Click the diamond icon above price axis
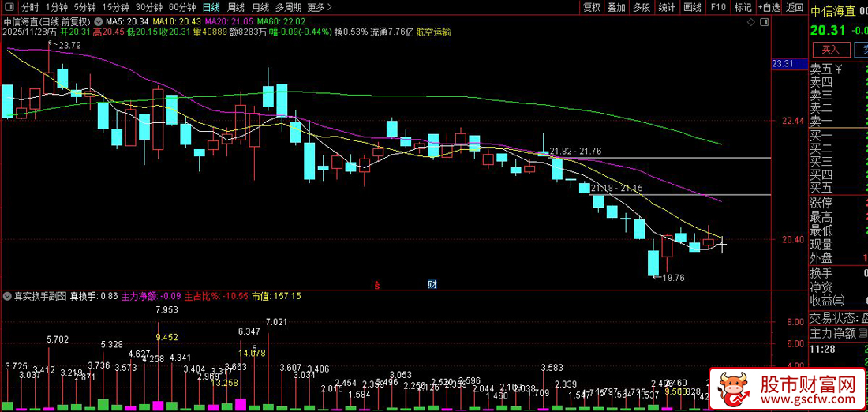868x412 pixels. (751, 22)
